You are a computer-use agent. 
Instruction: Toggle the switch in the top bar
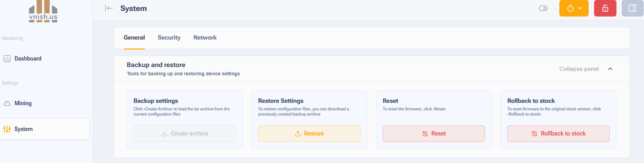(543, 8)
